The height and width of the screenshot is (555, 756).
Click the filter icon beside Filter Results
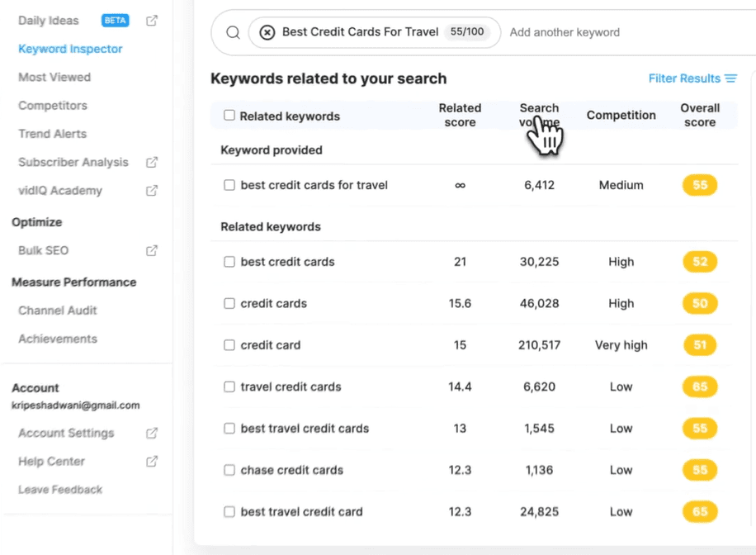click(730, 78)
